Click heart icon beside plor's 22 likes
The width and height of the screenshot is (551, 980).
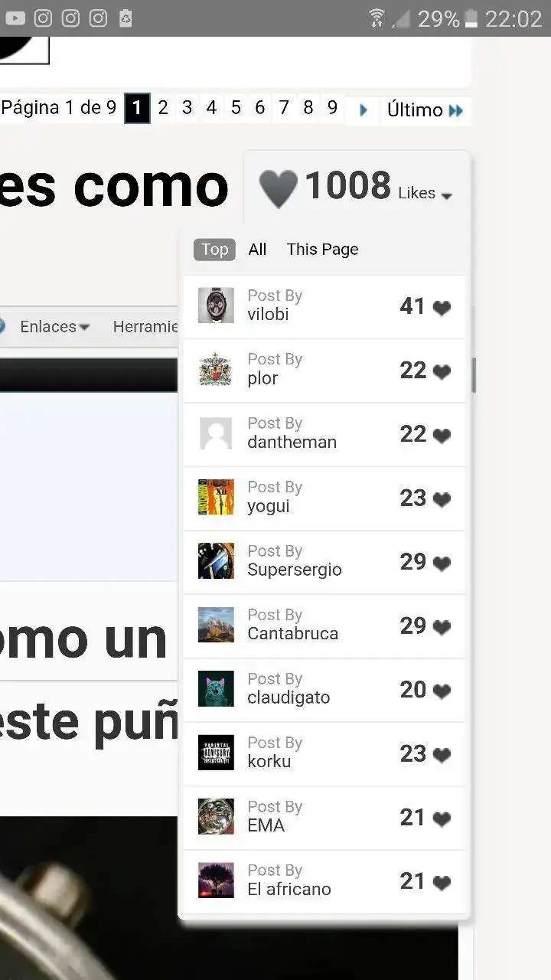(x=442, y=372)
